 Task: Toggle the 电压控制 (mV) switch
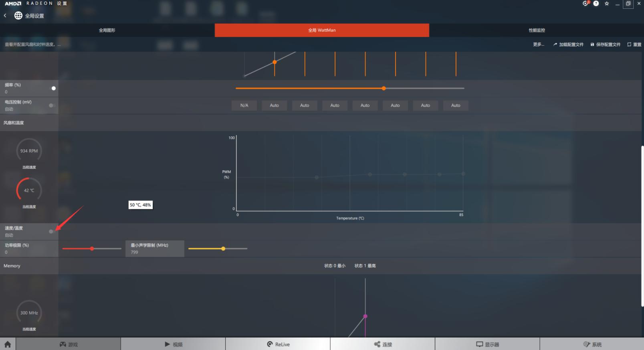[x=52, y=105]
